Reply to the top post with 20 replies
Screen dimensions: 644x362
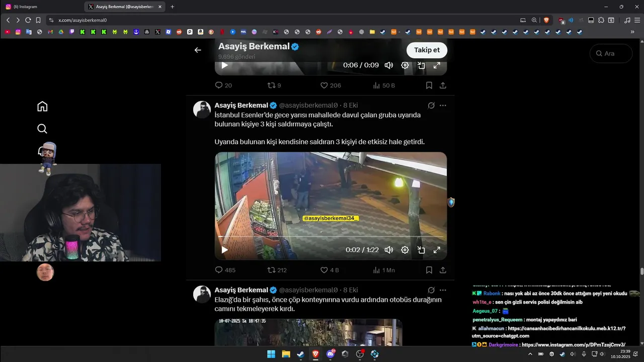click(x=223, y=85)
